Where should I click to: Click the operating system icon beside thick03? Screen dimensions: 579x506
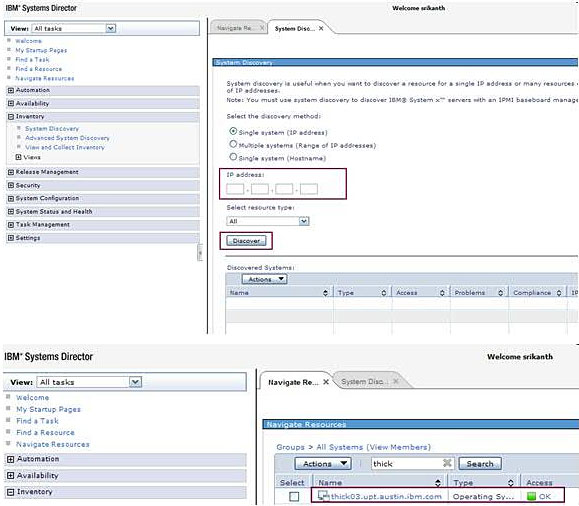[323, 496]
